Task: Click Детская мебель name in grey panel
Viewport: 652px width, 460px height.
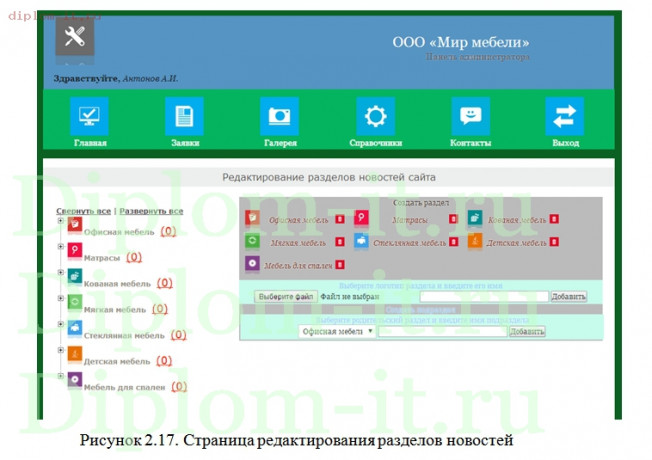Action: click(x=517, y=243)
